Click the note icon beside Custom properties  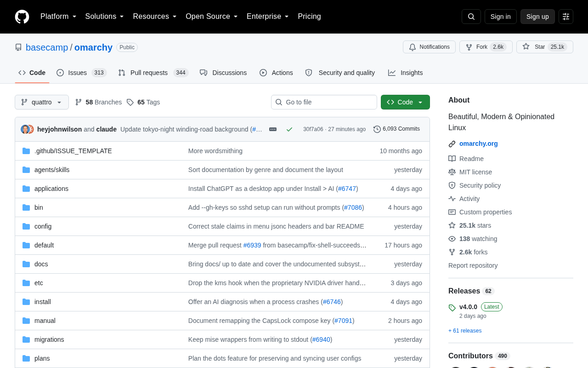[452, 212]
